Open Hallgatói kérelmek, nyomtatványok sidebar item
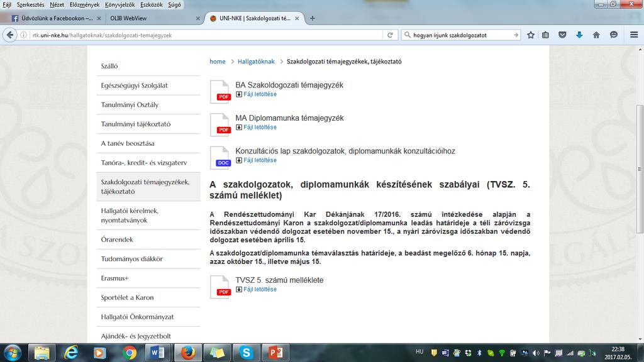The width and height of the screenshot is (644, 362). click(x=148, y=216)
